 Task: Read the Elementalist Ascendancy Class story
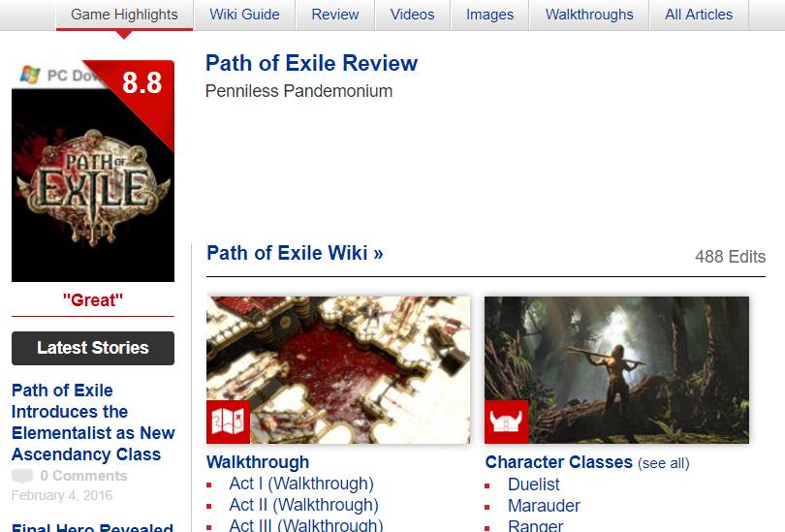pos(93,422)
